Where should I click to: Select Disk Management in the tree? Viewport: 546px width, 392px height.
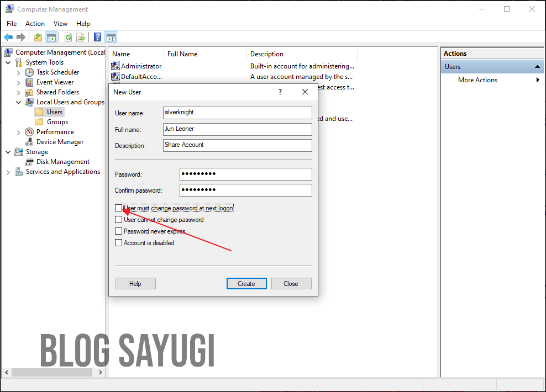point(62,162)
